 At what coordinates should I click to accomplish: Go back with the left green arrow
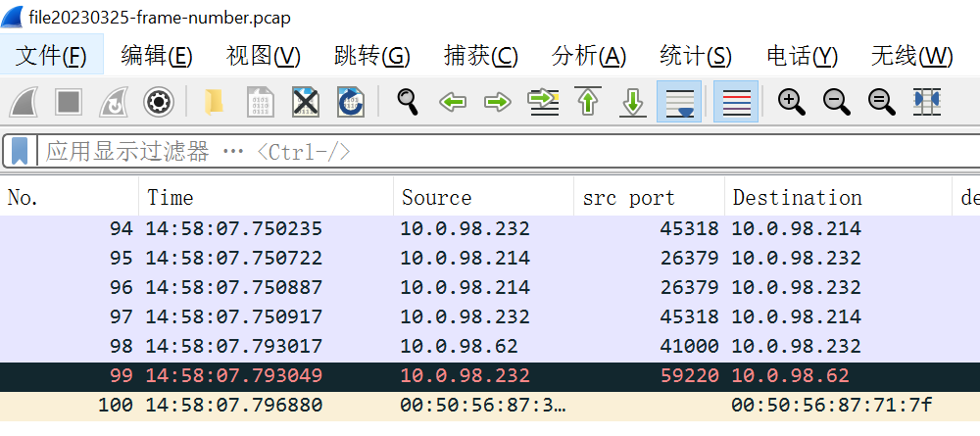click(x=453, y=101)
